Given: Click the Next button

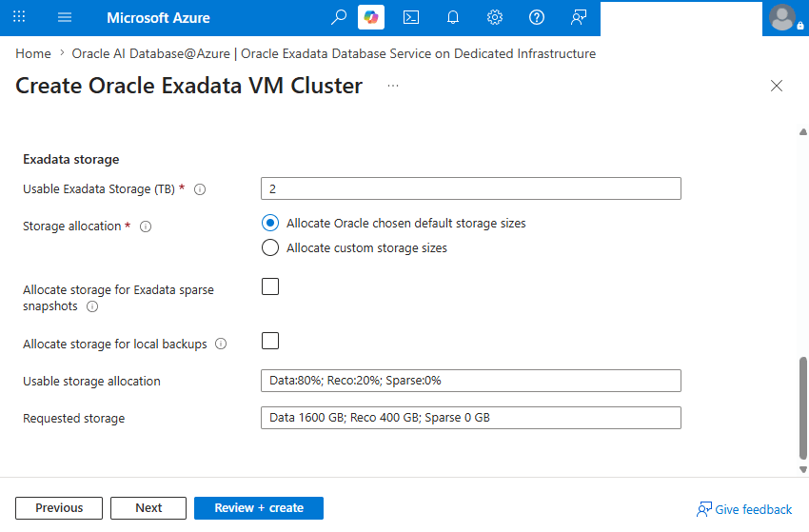Looking at the screenshot, I should 148,508.
